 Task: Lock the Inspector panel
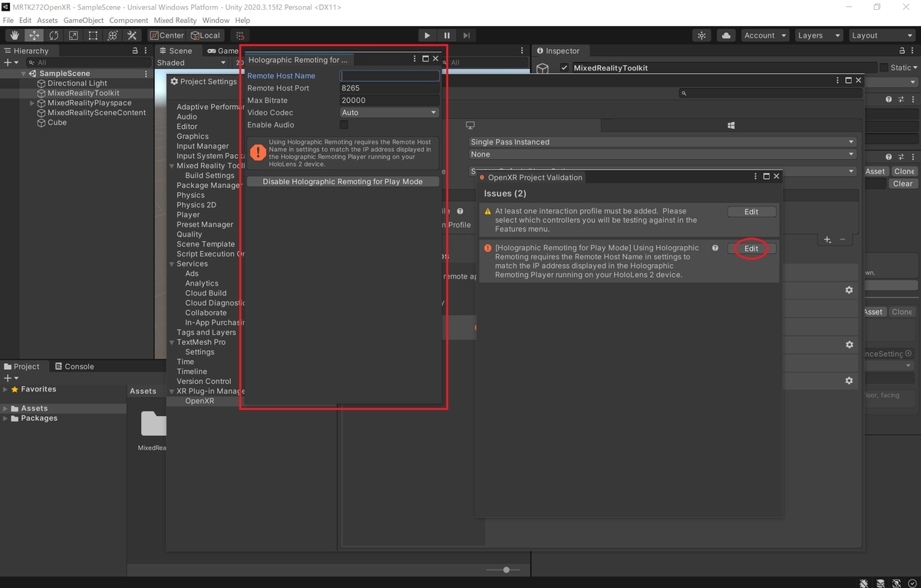click(903, 51)
